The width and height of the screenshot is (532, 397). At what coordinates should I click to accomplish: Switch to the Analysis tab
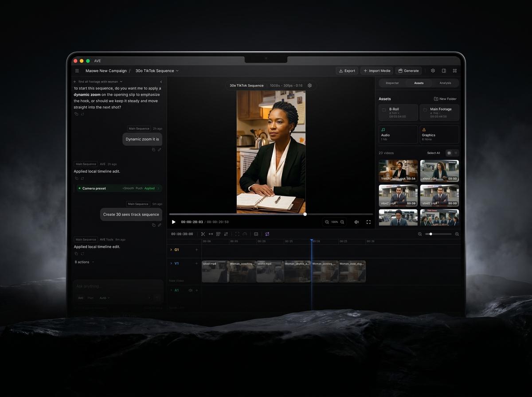click(x=445, y=83)
